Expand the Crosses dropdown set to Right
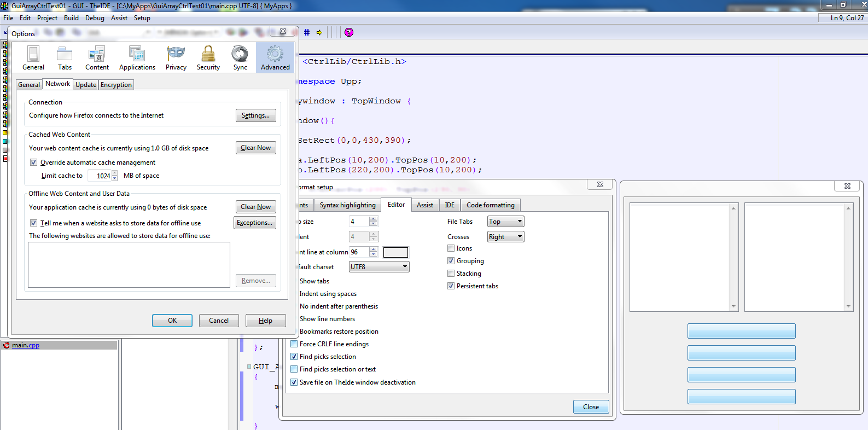This screenshot has height=430, width=868. tap(505, 237)
